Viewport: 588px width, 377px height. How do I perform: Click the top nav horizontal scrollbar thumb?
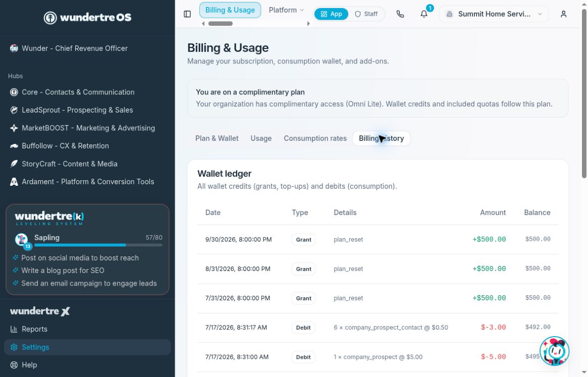(x=221, y=24)
